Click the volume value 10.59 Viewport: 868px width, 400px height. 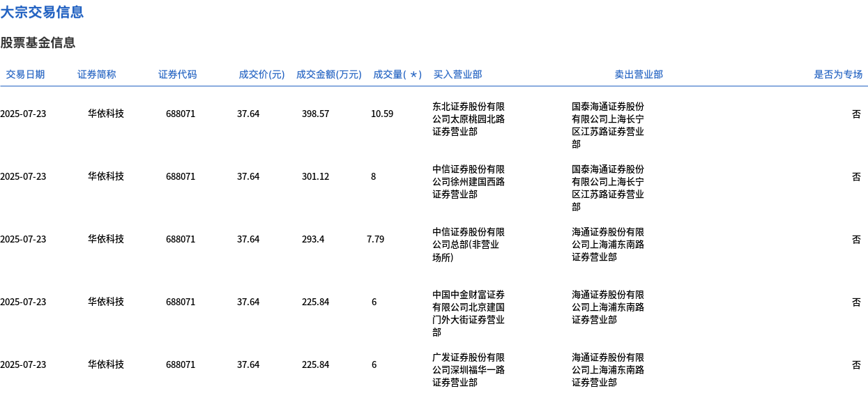coord(382,114)
